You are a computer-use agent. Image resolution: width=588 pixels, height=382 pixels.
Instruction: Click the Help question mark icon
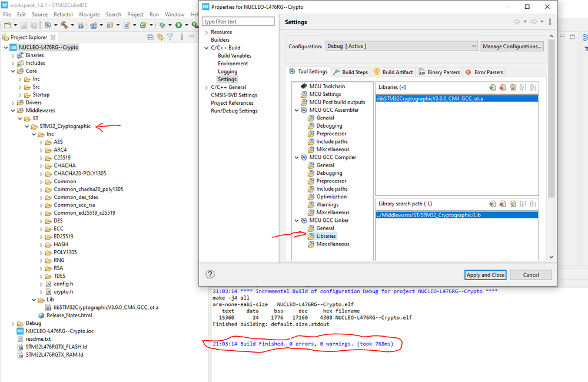(210, 274)
